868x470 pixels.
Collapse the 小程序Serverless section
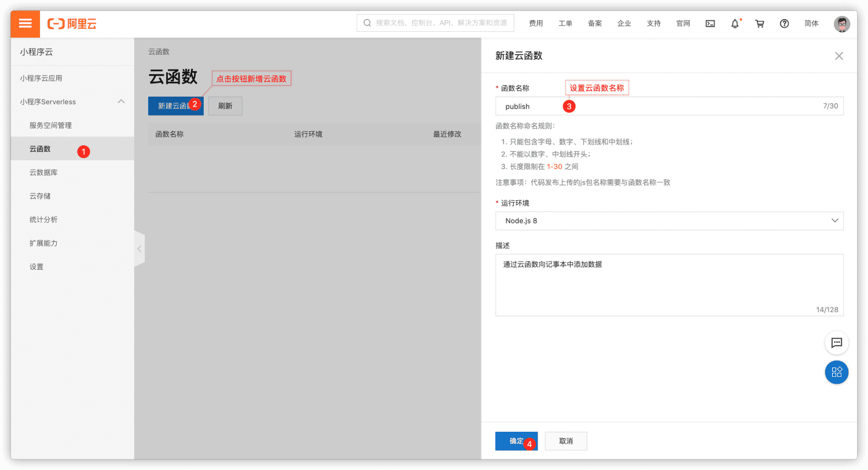[x=121, y=101]
